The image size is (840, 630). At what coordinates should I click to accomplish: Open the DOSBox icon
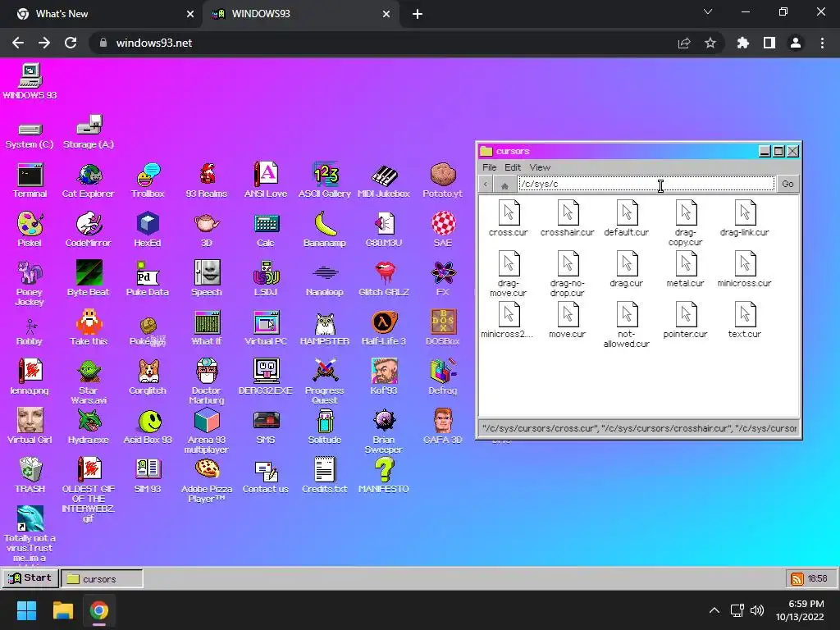(442, 328)
